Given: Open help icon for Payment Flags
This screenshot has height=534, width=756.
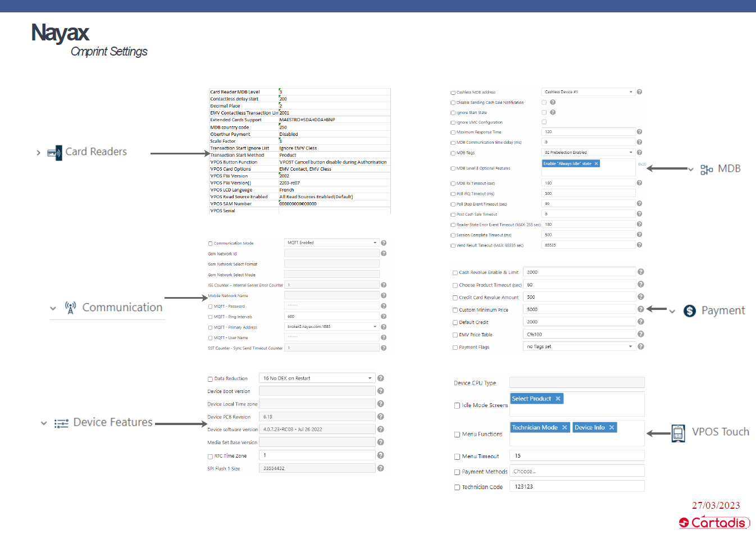Looking at the screenshot, I should point(640,346).
